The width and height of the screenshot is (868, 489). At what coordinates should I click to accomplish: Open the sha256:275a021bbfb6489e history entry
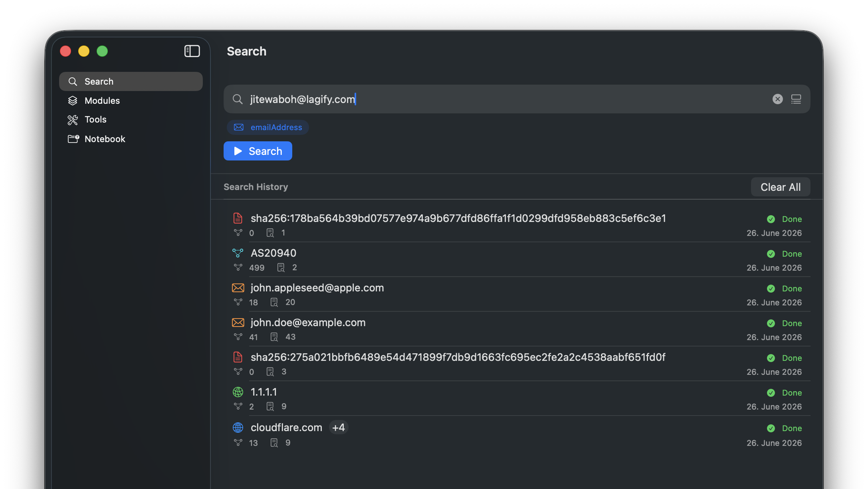click(x=517, y=364)
